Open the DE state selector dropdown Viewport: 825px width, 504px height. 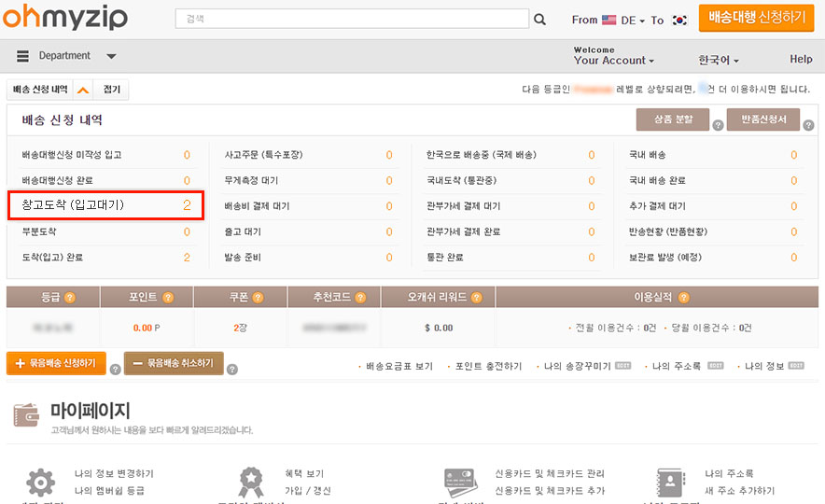(633, 20)
